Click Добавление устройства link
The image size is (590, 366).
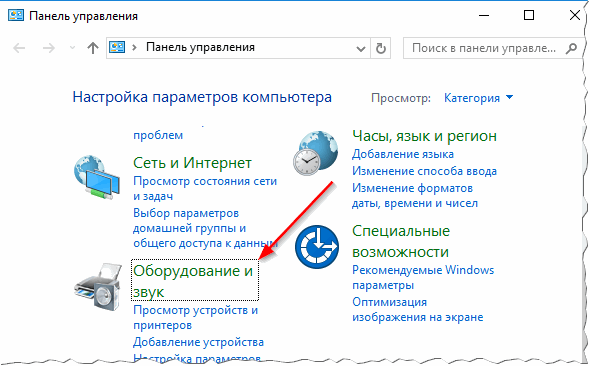(198, 342)
